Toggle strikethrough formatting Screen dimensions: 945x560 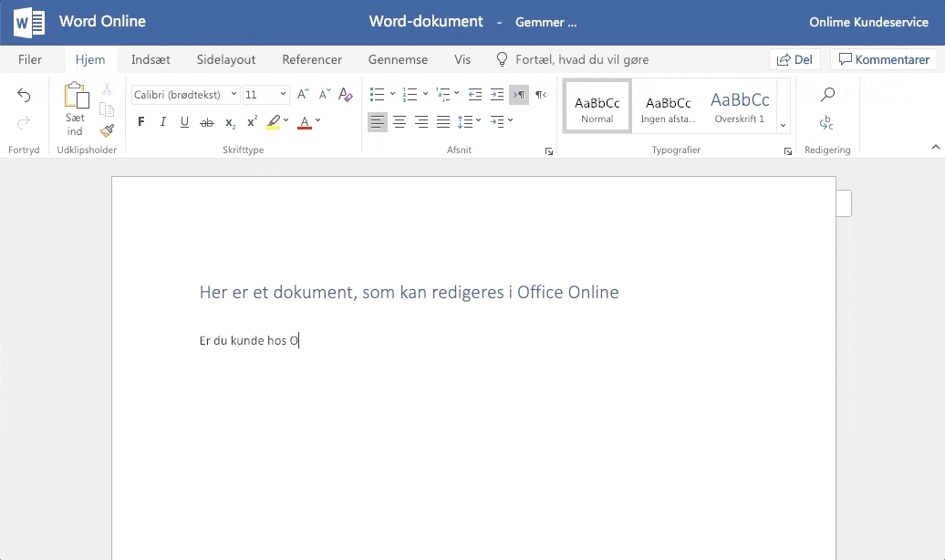[x=207, y=122]
